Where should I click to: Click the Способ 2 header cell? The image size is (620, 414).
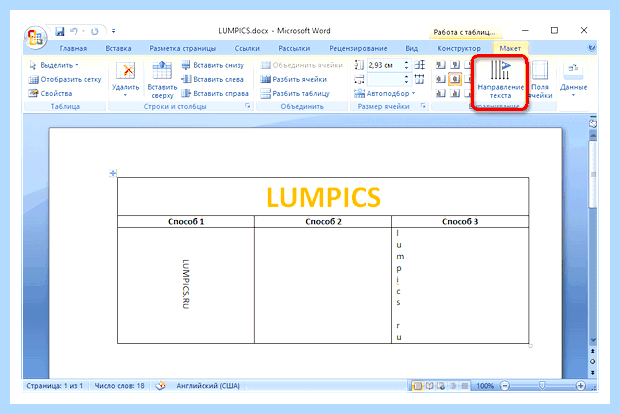pyautogui.click(x=323, y=221)
